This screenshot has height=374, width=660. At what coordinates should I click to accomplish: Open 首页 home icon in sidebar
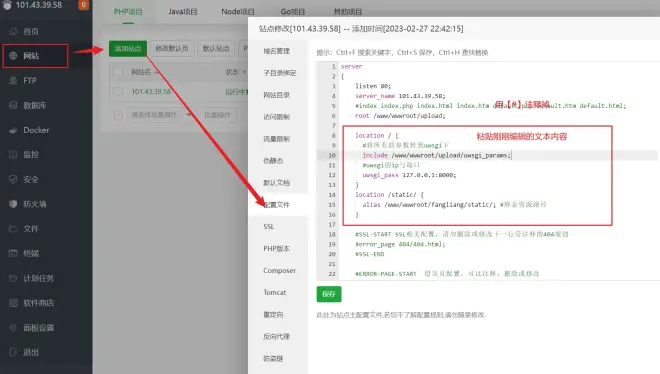(x=13, y=32)
